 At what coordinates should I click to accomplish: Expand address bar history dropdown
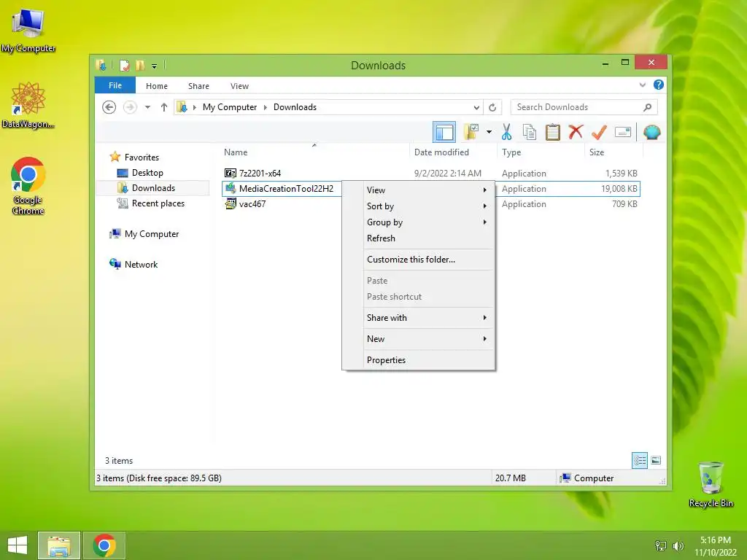(x=476, y=107)
